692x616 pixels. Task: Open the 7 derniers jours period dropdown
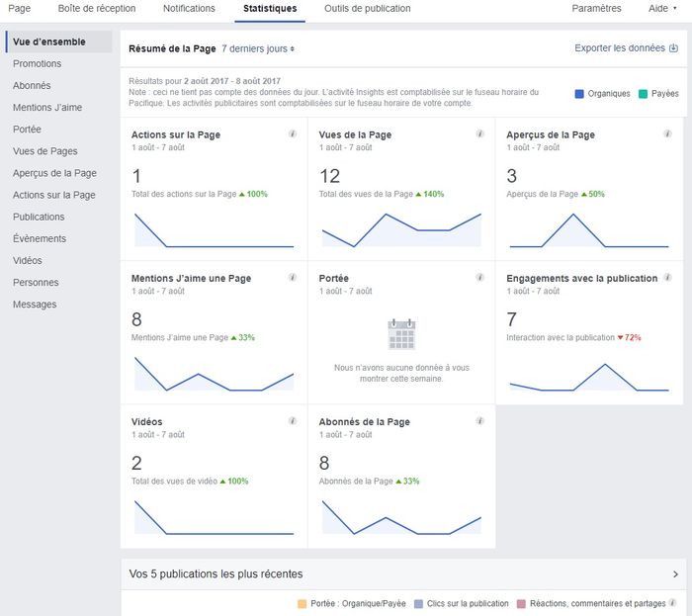[x=258, y=47]
